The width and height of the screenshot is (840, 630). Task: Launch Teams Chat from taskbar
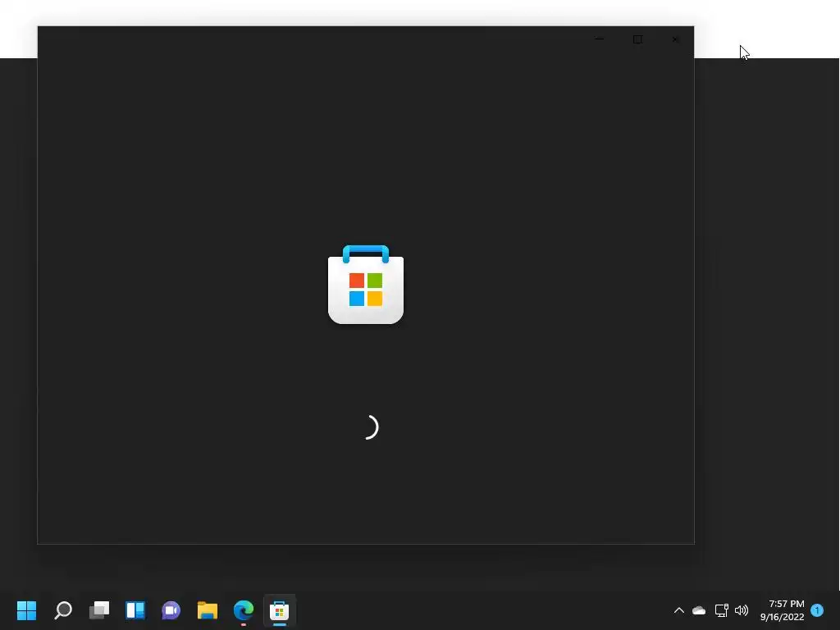[171, 609]
